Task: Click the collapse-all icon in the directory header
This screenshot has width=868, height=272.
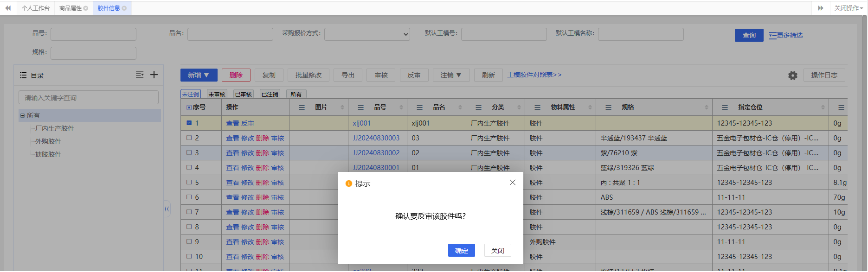Action: (140, 75)
